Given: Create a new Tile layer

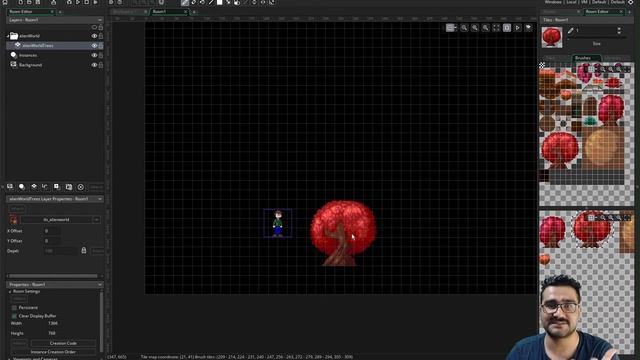Looking at the screenshot, I should tap(33, 187).
